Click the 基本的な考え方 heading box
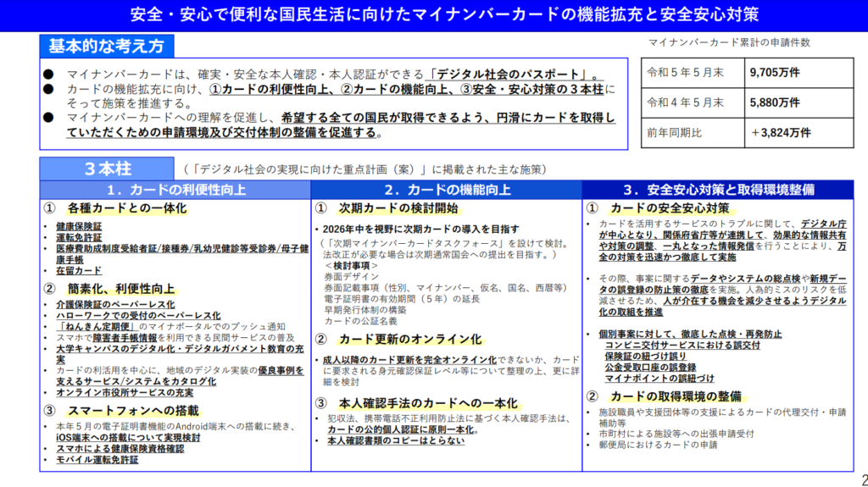The image size is (868, 487). coord(107,46)
